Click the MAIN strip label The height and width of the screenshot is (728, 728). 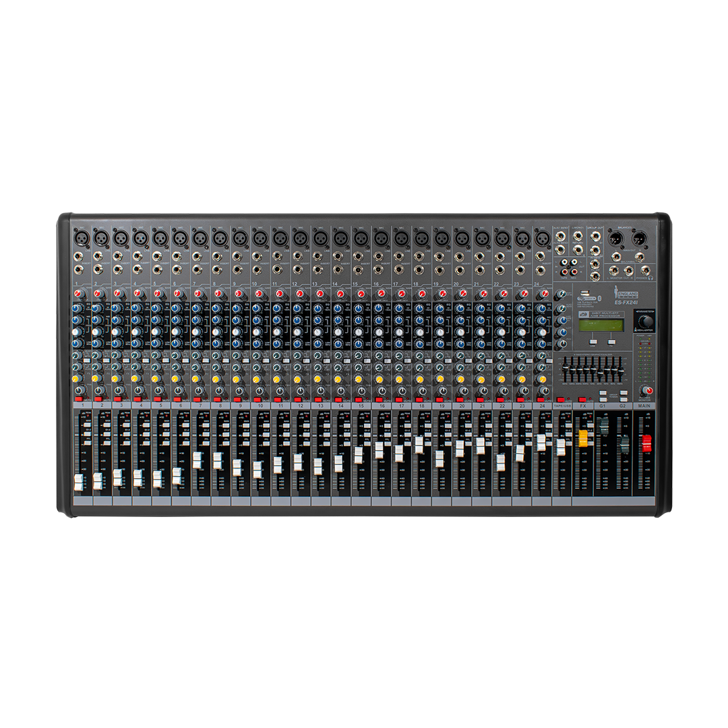644,406
